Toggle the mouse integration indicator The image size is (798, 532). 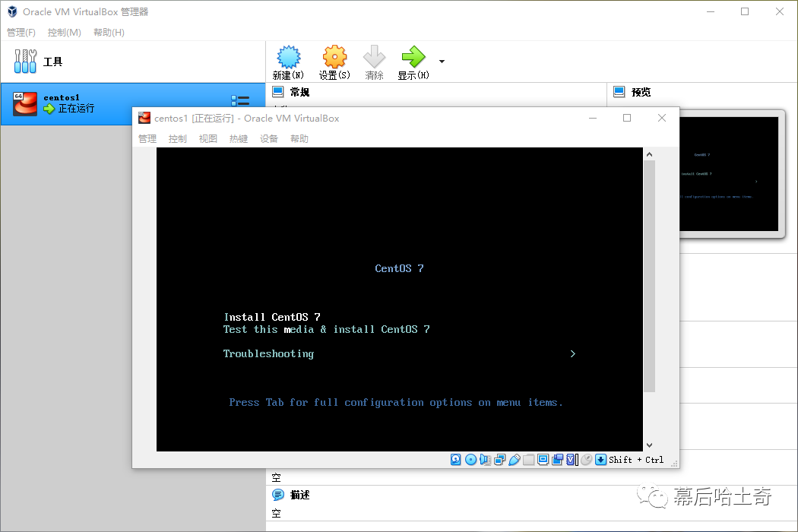[586, 460]
